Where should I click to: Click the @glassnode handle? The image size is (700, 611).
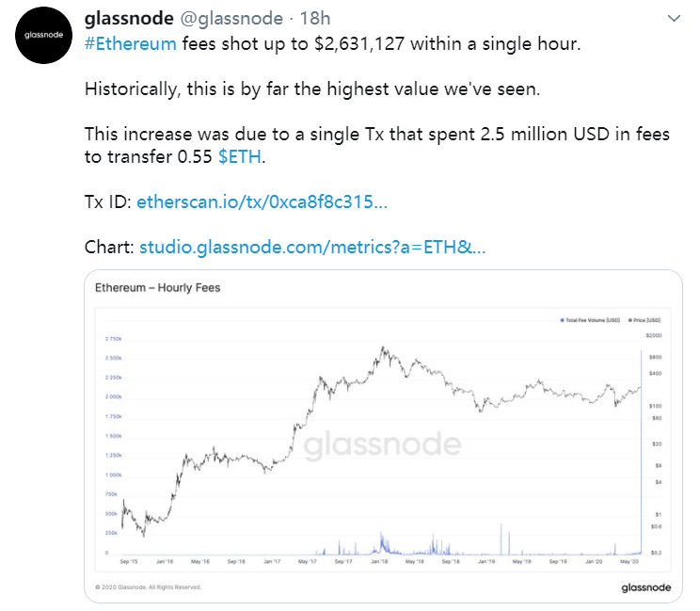tap(233, 19)
